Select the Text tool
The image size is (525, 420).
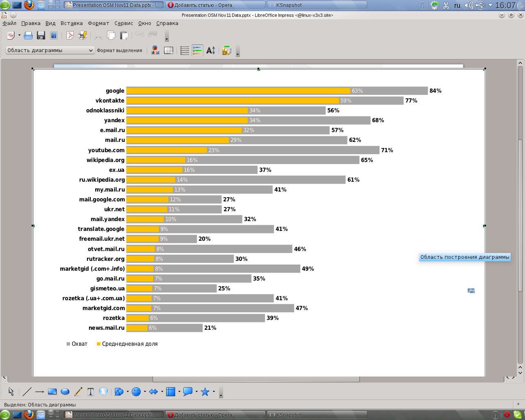91,392
